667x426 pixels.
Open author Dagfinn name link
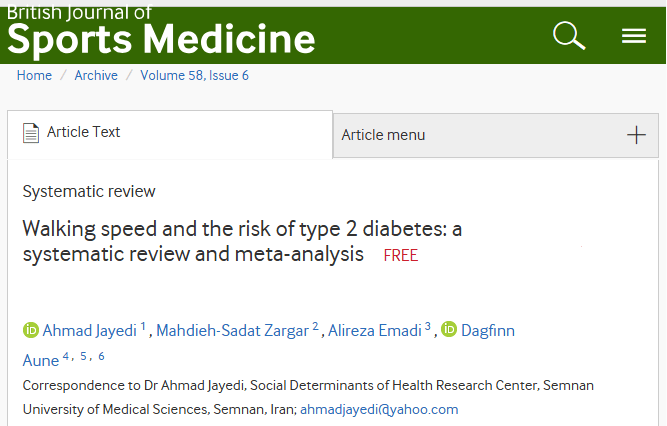click(488, 331)
